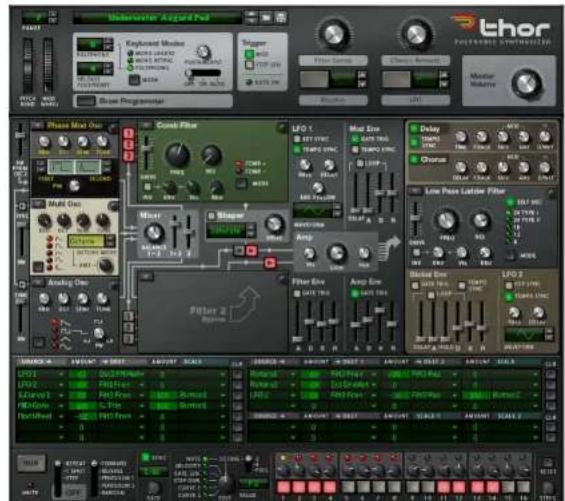Enable the Step Seq trigger button
This screenshot has height=501, width=565.
tap(249, 65)
